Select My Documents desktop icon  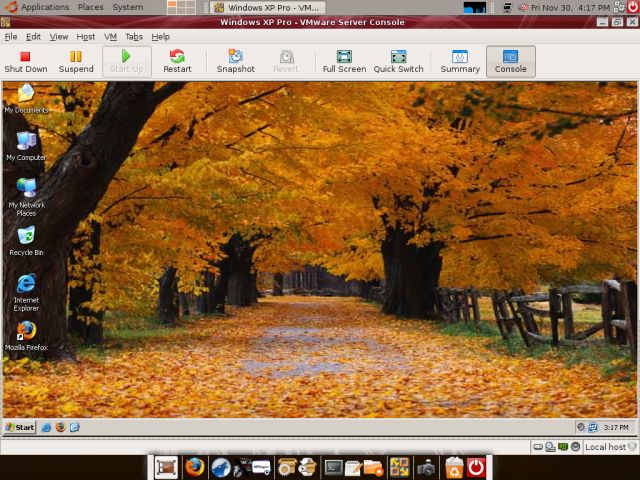tap(26, 99)
